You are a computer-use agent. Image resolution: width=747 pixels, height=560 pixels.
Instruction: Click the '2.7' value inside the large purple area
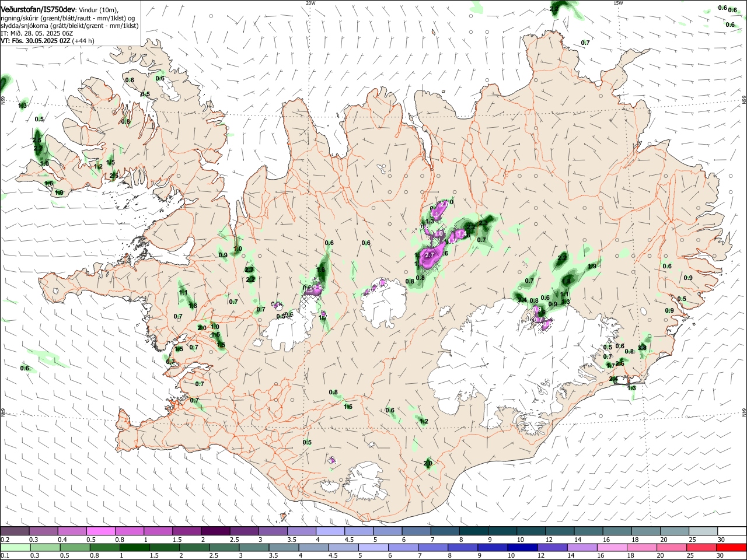click(430, 256)
